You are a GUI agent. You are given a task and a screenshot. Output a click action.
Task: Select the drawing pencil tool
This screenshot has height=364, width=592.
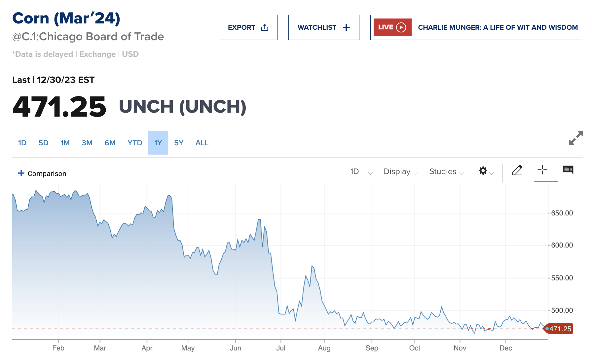(x=517, y=171)
